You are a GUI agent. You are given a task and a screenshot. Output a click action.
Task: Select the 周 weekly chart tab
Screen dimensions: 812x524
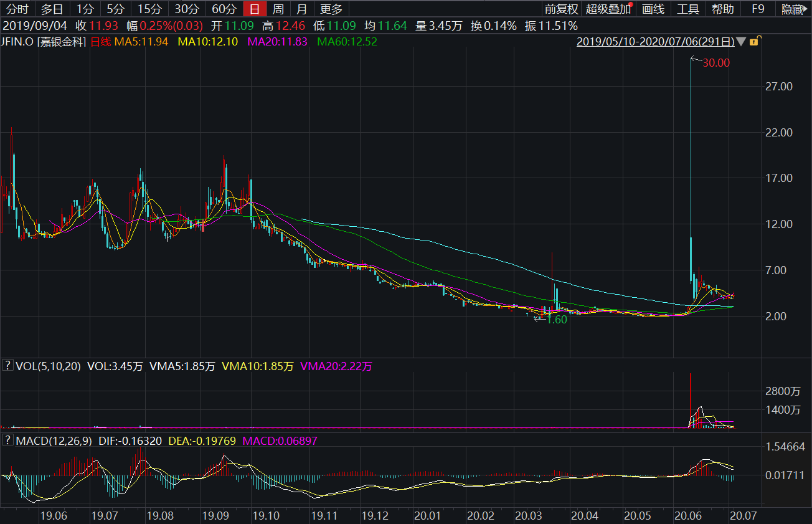(x=278, y=9)
